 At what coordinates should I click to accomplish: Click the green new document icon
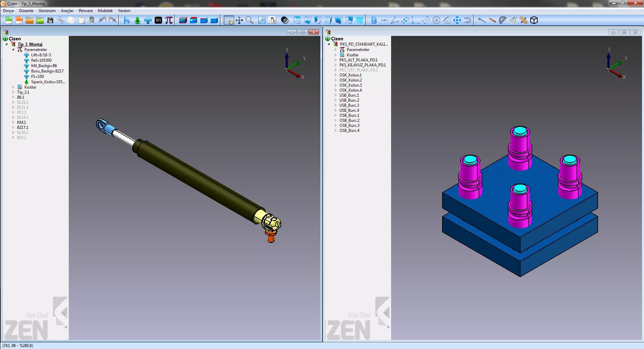coord(9,20)
